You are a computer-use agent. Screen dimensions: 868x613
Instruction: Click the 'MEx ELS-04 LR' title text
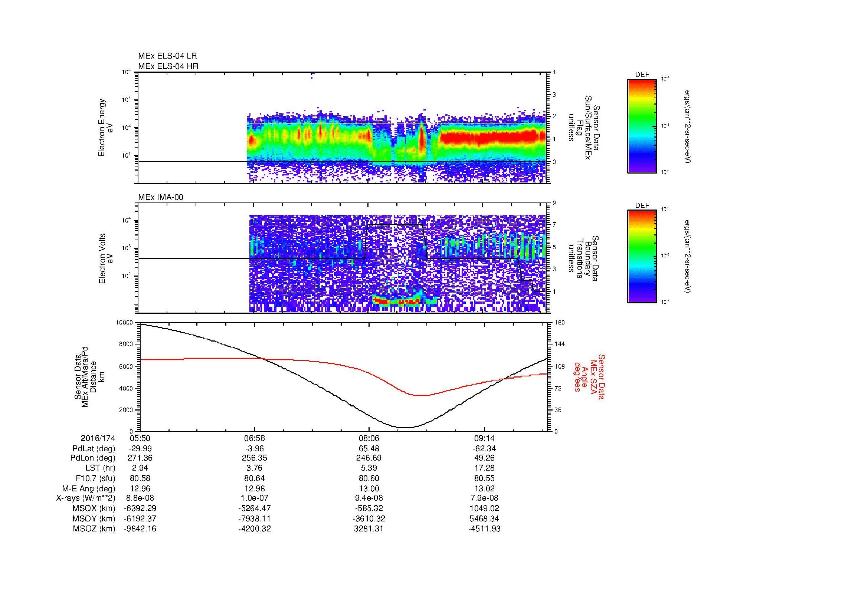tap(167, 56)
